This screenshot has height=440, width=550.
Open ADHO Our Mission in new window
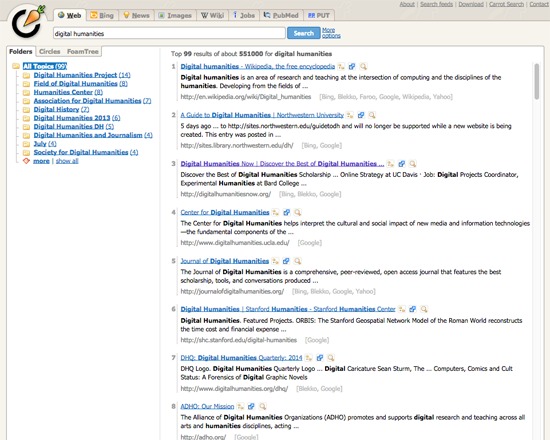[251, 406]
